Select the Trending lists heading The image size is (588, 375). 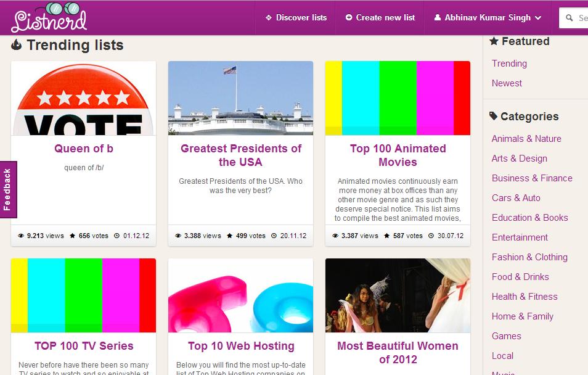click(x=75, y=45)
